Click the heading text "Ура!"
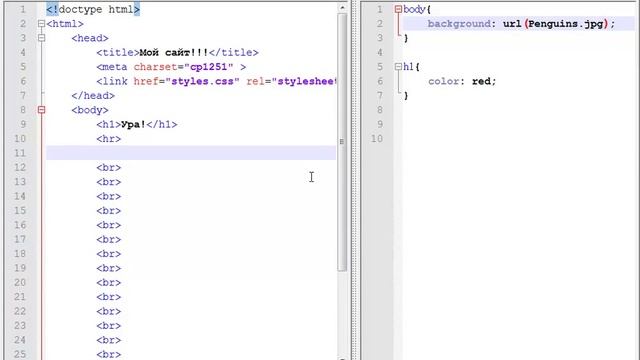Image resolution: width=640 pixels, height=360 pixels. 133,124
